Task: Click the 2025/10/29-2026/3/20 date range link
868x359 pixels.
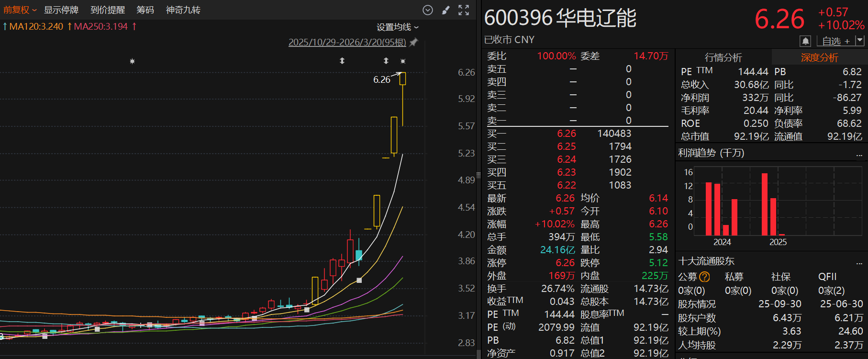Action: 347,42
